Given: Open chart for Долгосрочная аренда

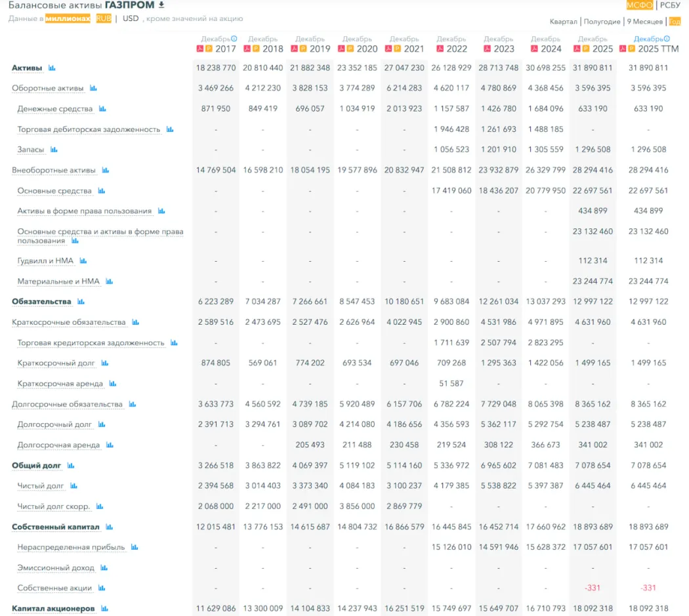Looking at the screenshot, I should point(110,445).
